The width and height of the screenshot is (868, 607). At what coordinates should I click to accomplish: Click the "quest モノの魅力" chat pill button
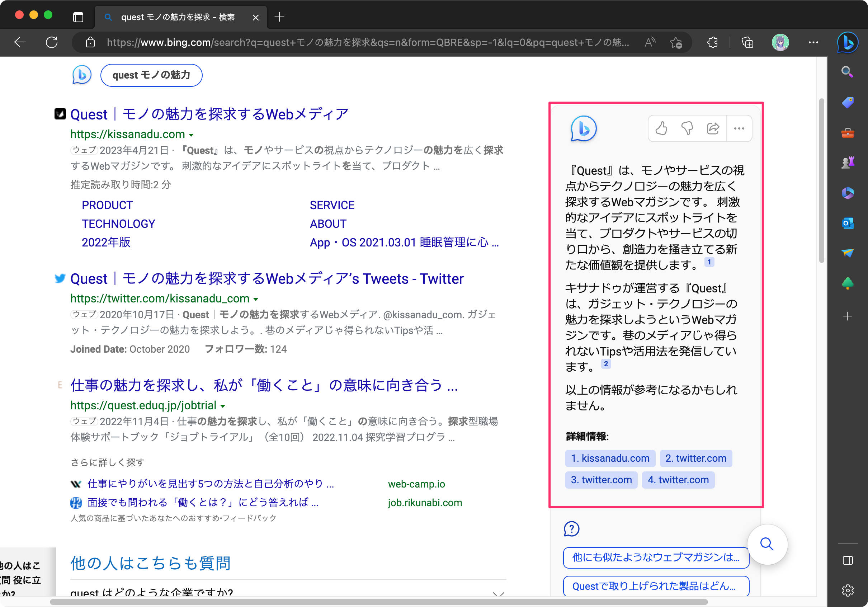click(151, 75)
